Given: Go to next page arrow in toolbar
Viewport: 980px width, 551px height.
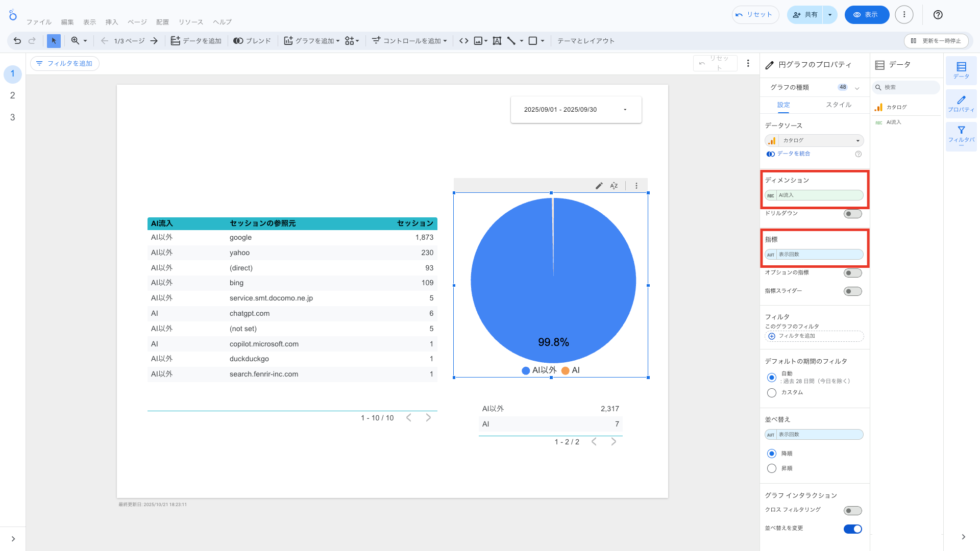Looking at the screenshot, I should pos(154,41).
